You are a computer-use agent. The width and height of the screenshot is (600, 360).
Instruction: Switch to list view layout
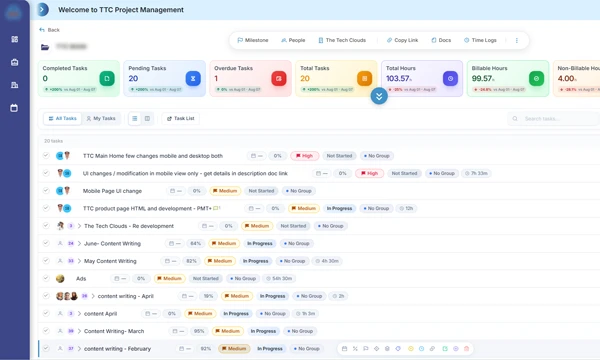tap(135, 119)
